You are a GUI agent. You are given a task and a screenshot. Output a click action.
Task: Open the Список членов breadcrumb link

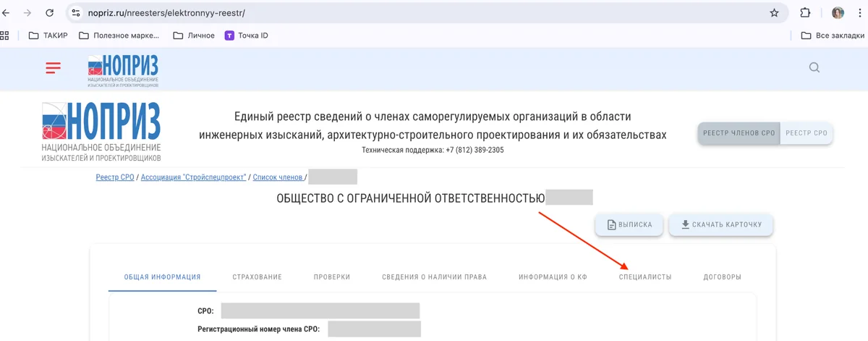click(x=278, y=177)
